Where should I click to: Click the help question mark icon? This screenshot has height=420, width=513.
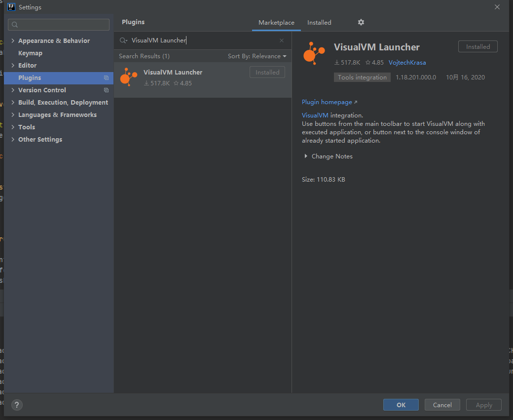[x=16, y=405]
